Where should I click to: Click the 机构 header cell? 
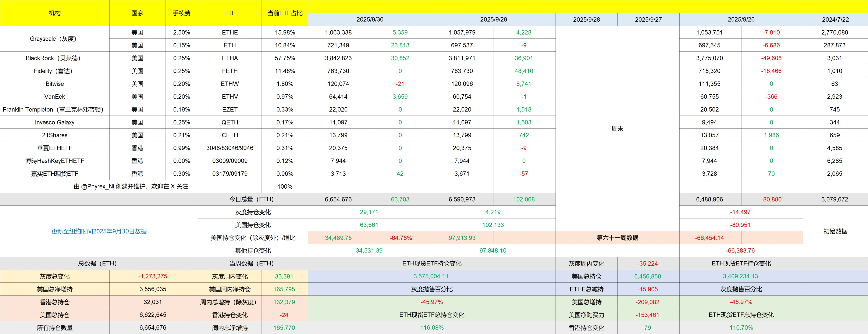(55, 13)
